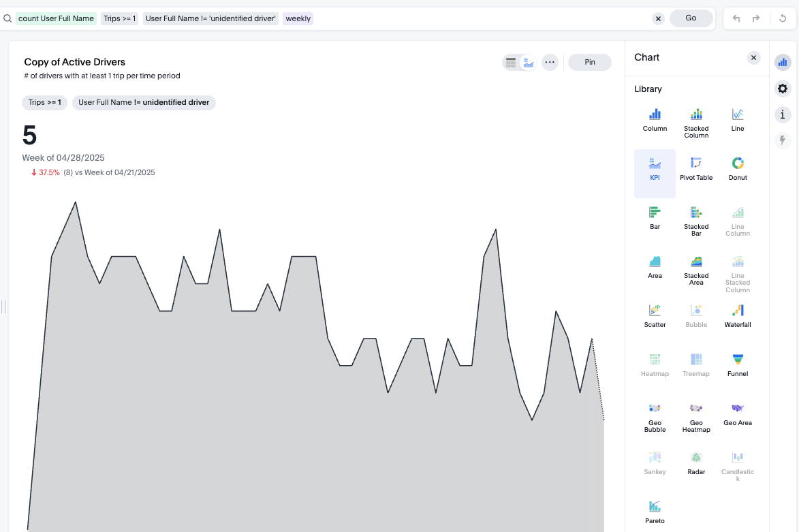The height and width of the screenshot is (532, 799).
Task: Choose the Waterfall chart type
Action: 738,315
